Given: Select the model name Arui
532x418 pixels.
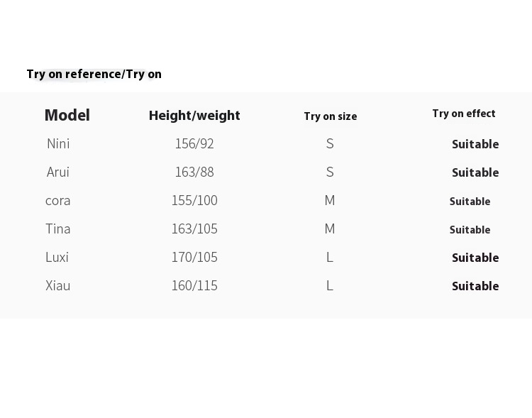Looking at the screenshot, I should point(58,172).
